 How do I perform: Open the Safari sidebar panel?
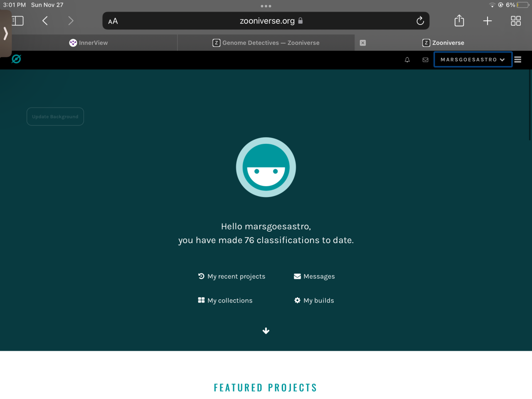coord(17,21)
